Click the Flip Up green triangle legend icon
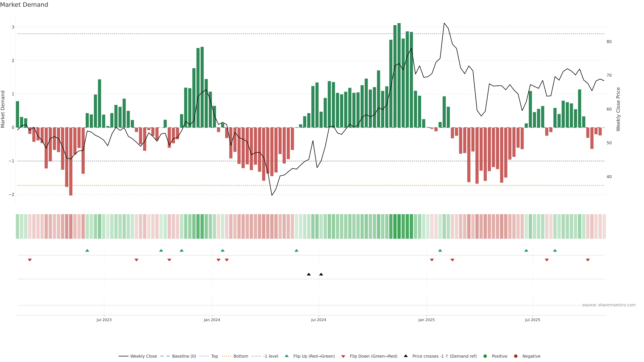This screenshot has height=362, width=644. 286,356
